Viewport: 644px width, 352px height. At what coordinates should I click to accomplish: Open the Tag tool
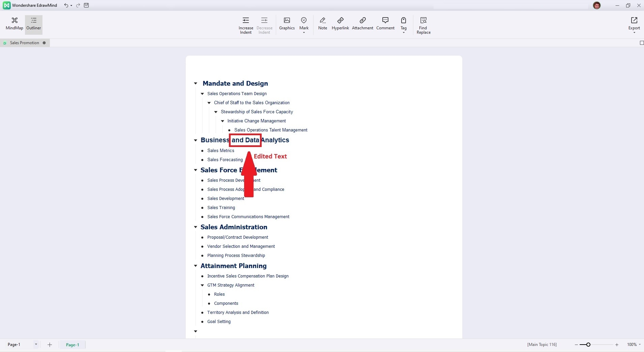(404, 25)
